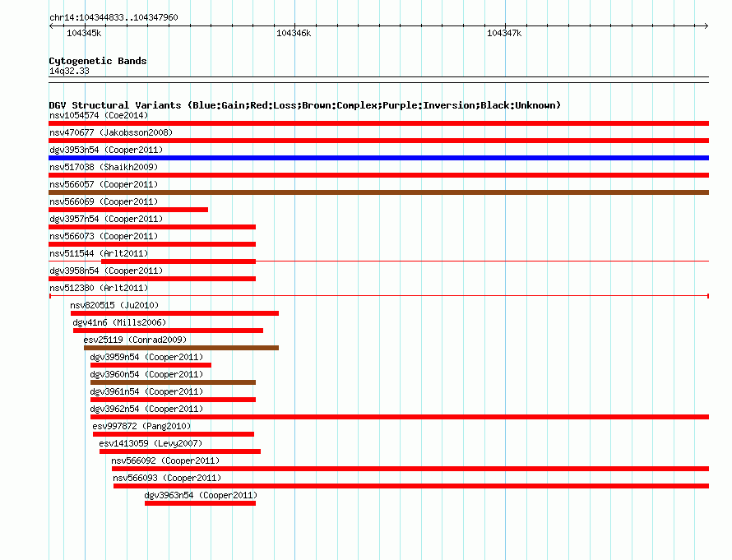Open the nsv566057 (Cooper2011) label
This screenshot has height=560, width=732.
pos(104,184)
